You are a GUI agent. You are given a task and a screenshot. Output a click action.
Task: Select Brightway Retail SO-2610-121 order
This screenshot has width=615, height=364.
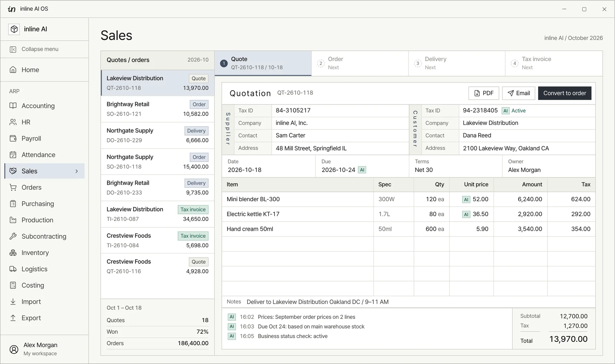pyautogui.click(x=158, y=109)
